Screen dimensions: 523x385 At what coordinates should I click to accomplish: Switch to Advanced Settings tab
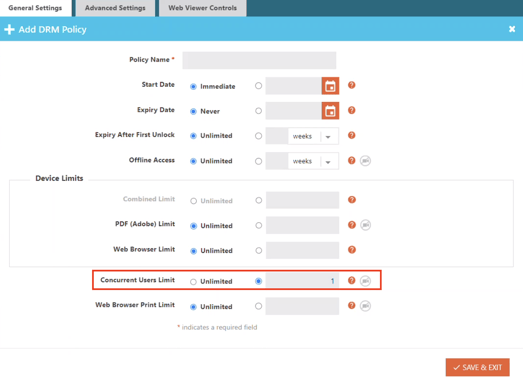point(115,8)
